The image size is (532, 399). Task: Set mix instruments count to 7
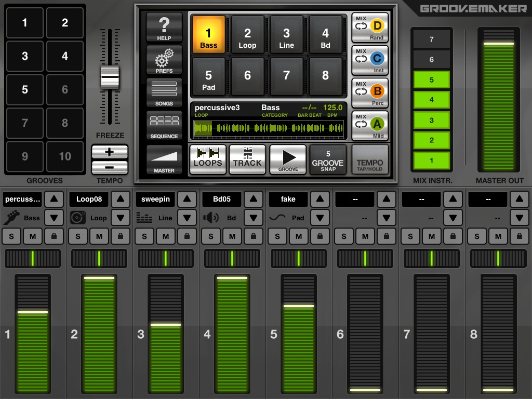pyautogui.click(x=432, y=39)
